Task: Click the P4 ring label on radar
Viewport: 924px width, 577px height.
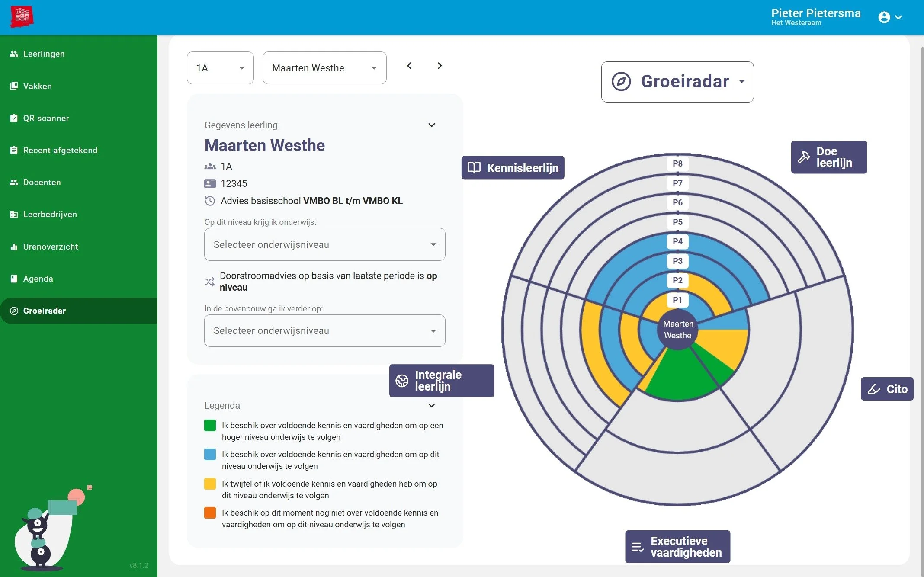Action: [677, 241]
